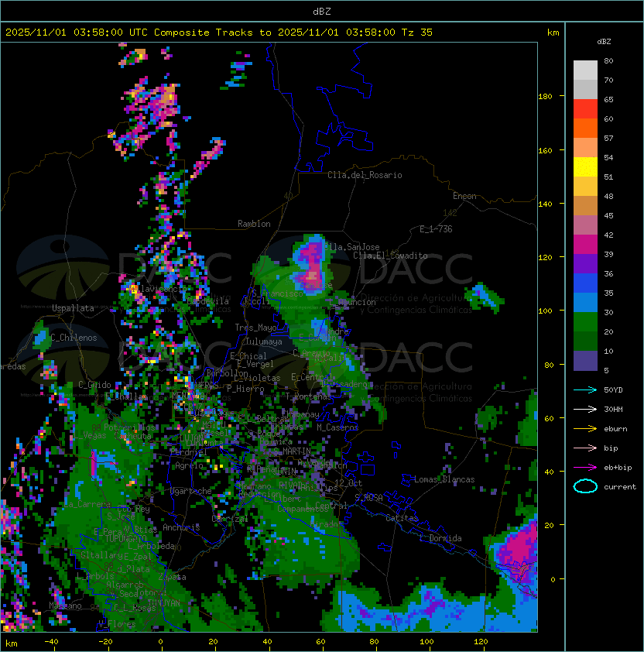Pick the slate purple 5–10 dBZ legend band
This screenshot has width=644, height=652.
click(x=585, y=361)
